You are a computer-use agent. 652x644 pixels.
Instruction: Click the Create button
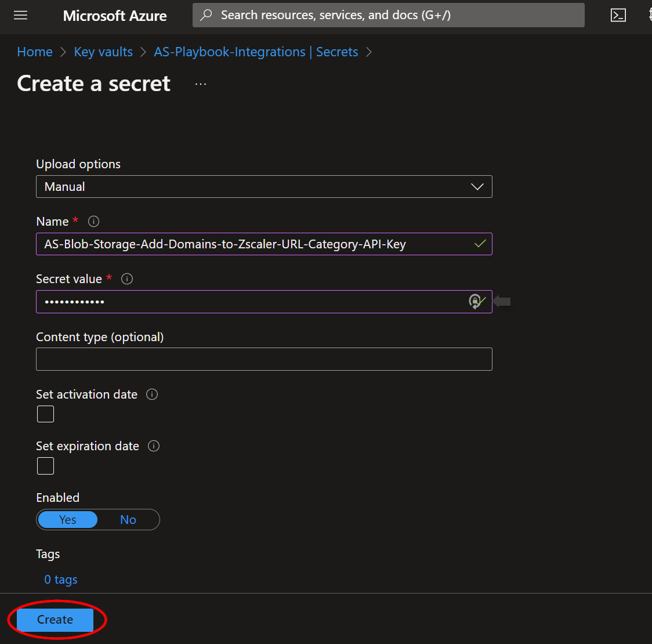(x=55, y=620)
